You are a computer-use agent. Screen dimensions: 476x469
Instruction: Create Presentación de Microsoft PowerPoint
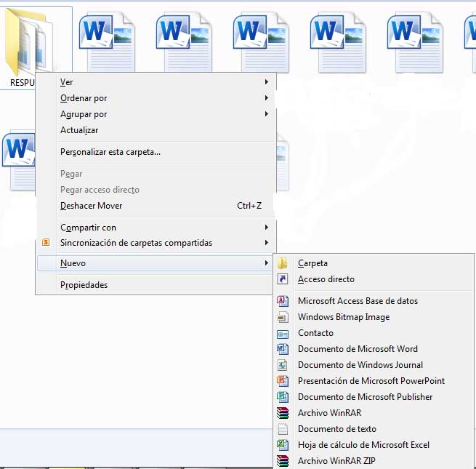[x=374, y=381]
